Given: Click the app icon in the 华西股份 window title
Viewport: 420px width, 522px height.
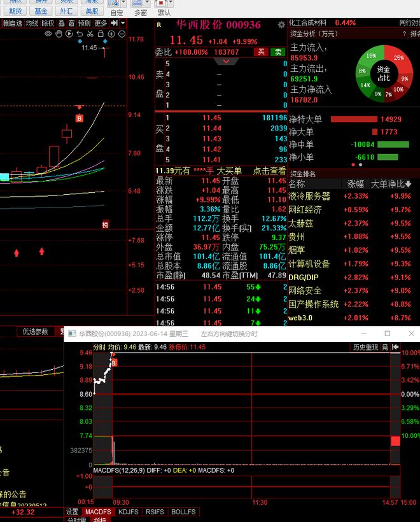Looking at the screenshot, I should [72, 334].
